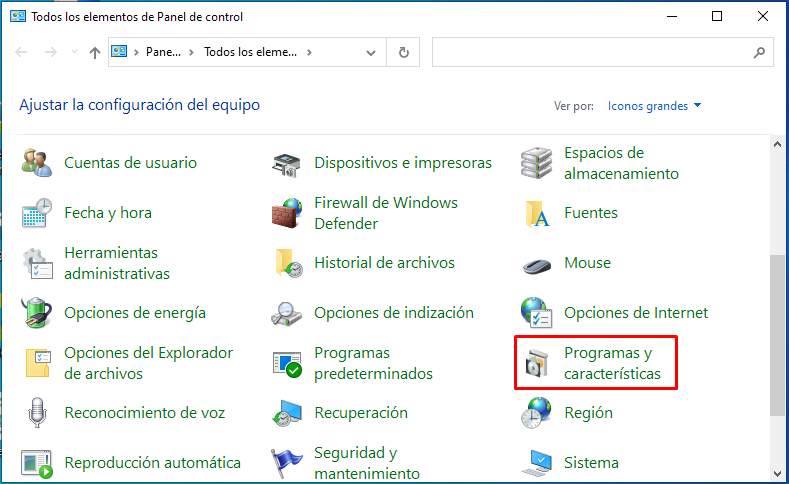
Task: Open Programas predeterminados link
Action: pyautogui.click(x=373, y=363)
